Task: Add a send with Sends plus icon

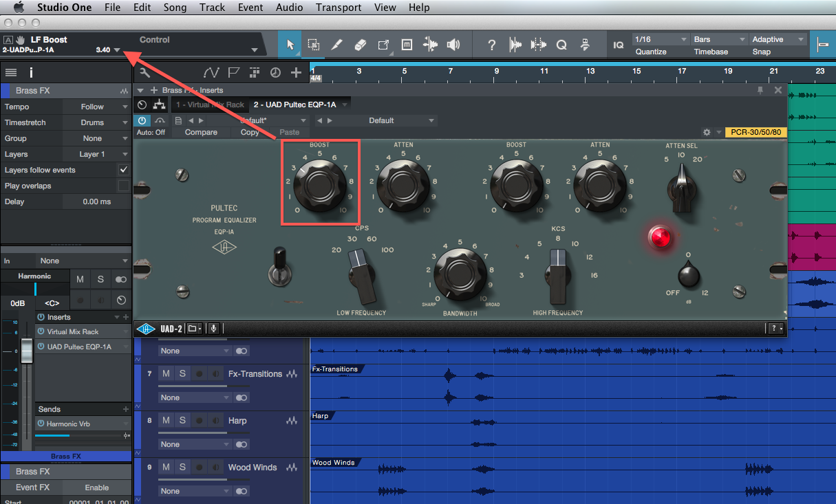Action: 125,409
